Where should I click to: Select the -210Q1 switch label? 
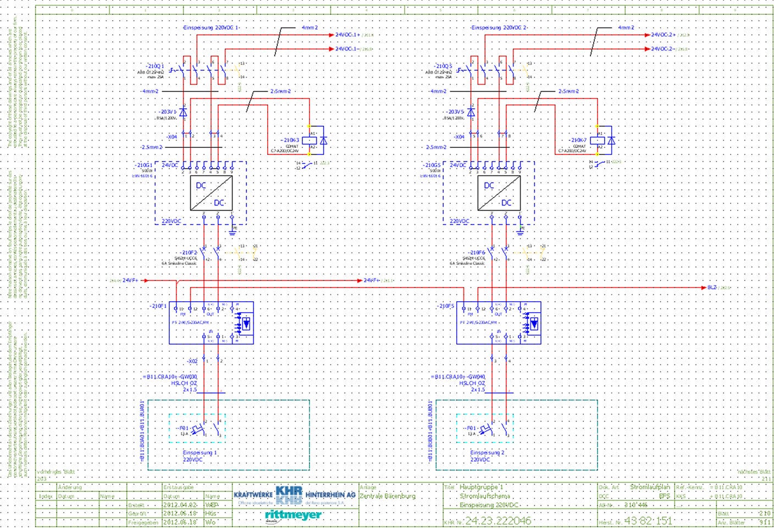coord(154,66)
